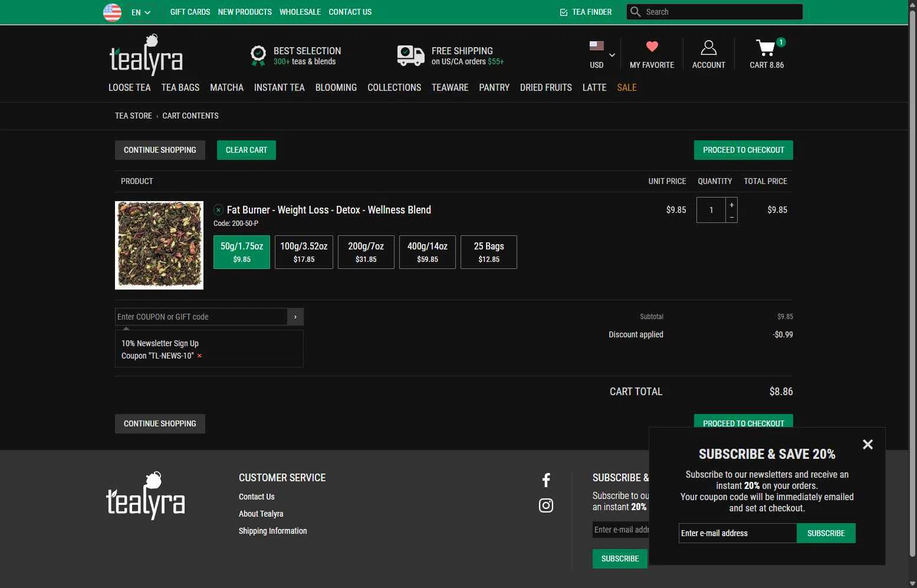Launch the Tea Finder
This screenshot has height=588, width=917.
(x=586, y=12)
